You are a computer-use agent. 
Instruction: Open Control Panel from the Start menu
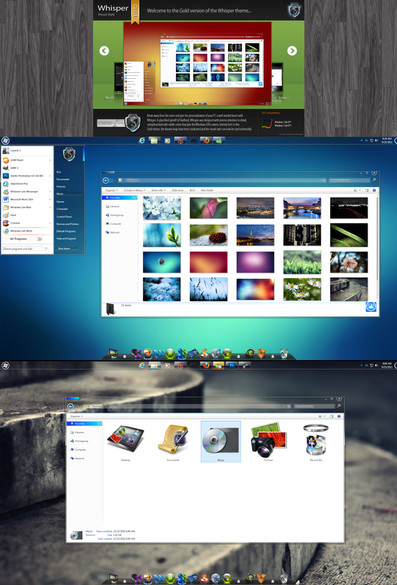[x=64, y=216]
